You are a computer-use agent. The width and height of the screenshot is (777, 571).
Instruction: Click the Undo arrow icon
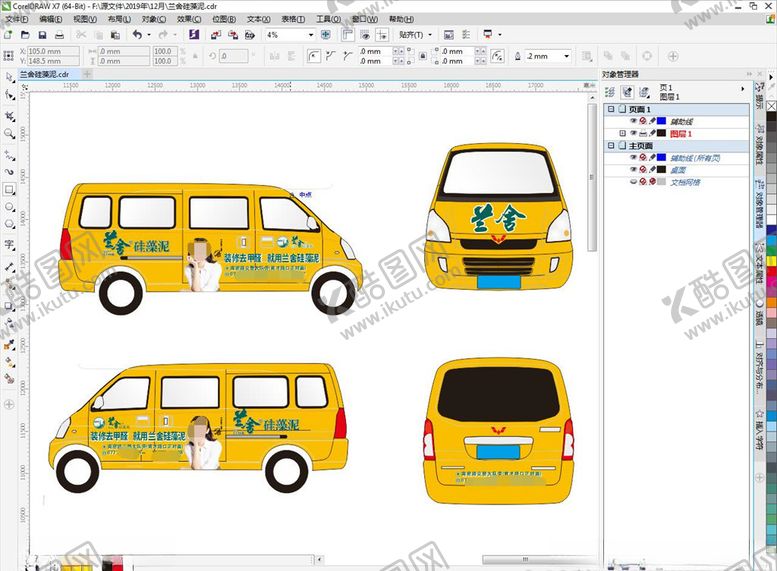[137, 35]
